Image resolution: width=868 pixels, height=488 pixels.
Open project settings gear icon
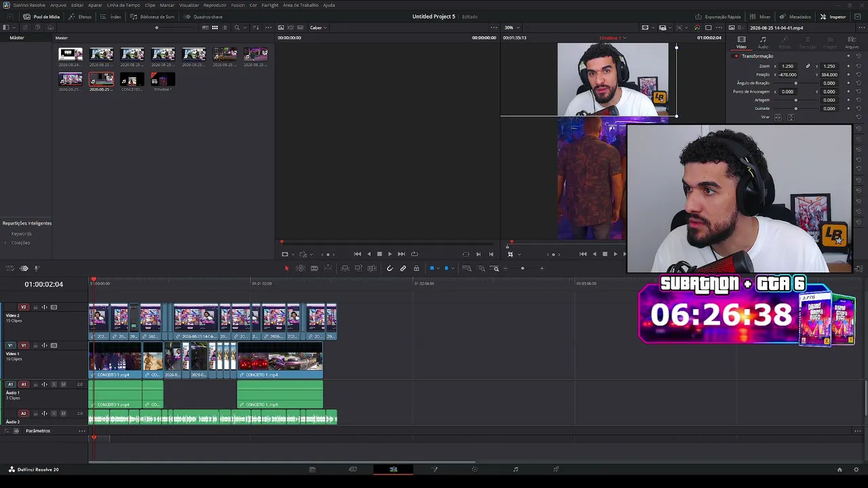pyautogui.click(x=857, y=469)
